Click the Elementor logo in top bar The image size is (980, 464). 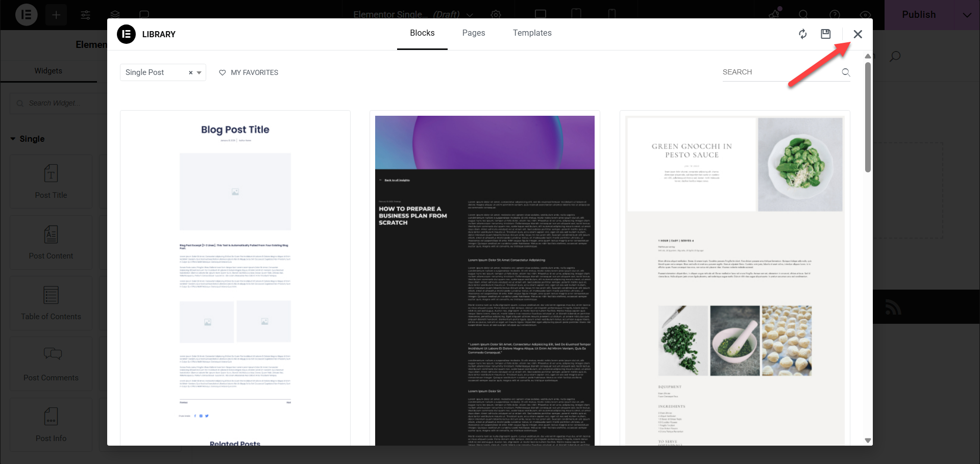(x=26, y=15)
